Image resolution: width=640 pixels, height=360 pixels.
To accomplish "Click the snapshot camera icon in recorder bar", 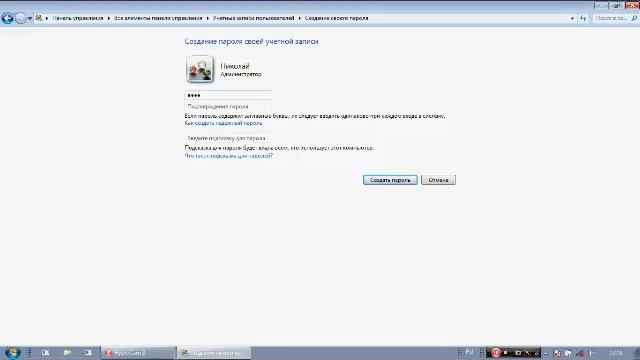I will 518,353.
